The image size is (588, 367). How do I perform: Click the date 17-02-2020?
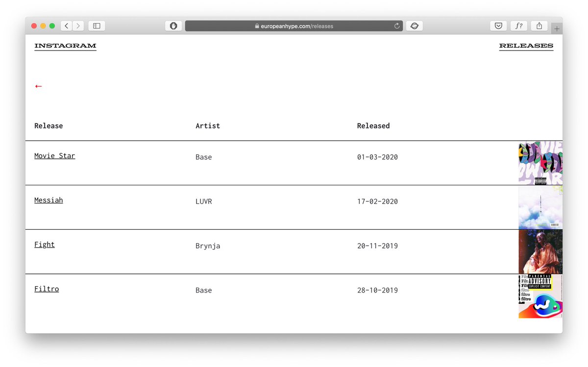coord(377,201)
